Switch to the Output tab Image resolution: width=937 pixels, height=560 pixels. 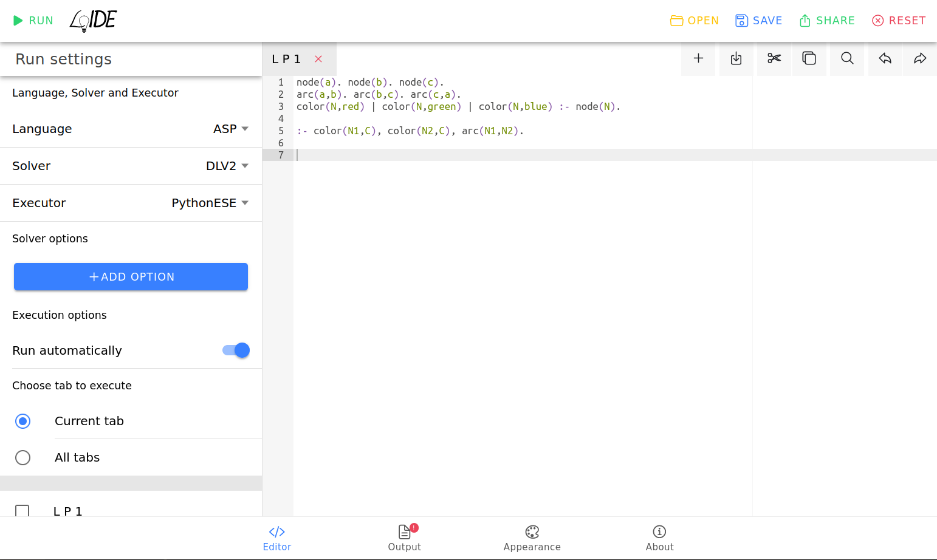[405, 539]
